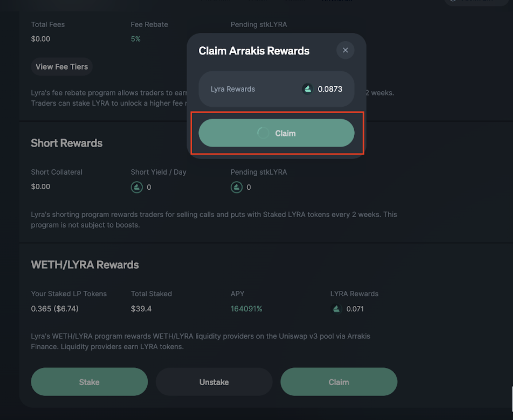Click the Lyra icon under Short Yield / Day

click(137, 187)
